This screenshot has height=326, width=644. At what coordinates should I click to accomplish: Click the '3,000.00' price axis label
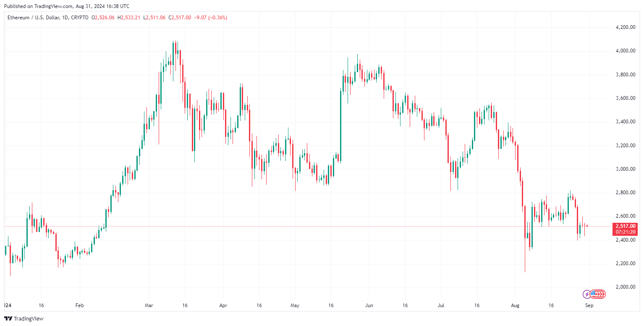626,169
